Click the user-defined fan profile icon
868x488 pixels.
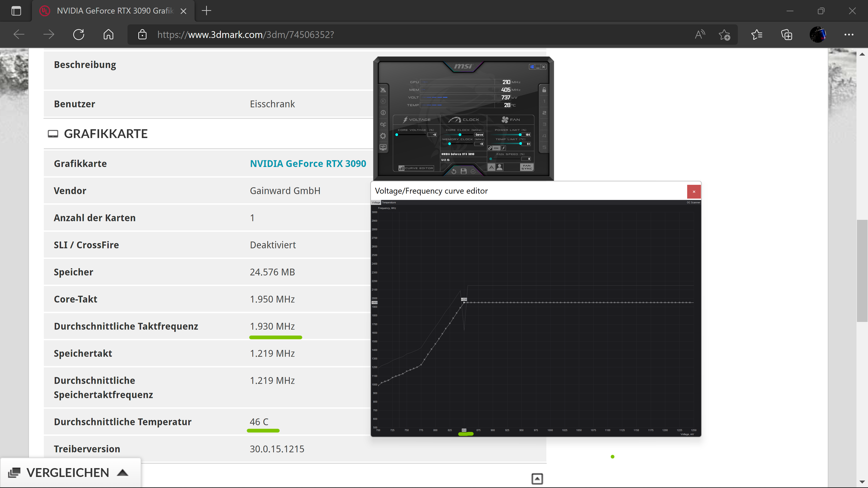pyautogui.click(x=500, y=167)
